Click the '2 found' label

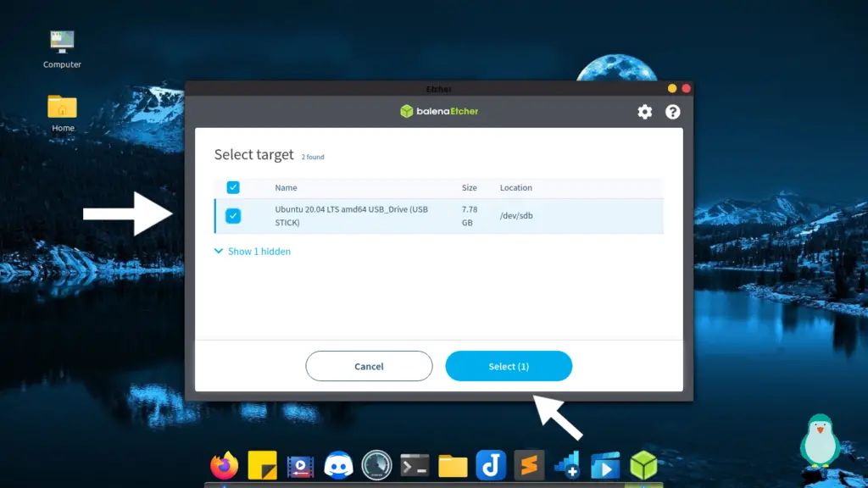coord(313,157)
